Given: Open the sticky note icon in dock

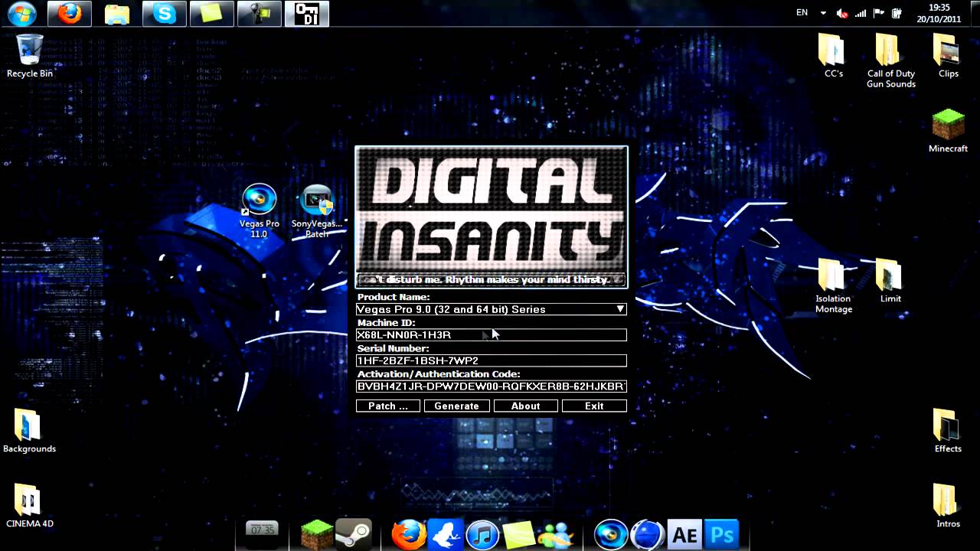Looking at the screenshot, I should (519, 534).
